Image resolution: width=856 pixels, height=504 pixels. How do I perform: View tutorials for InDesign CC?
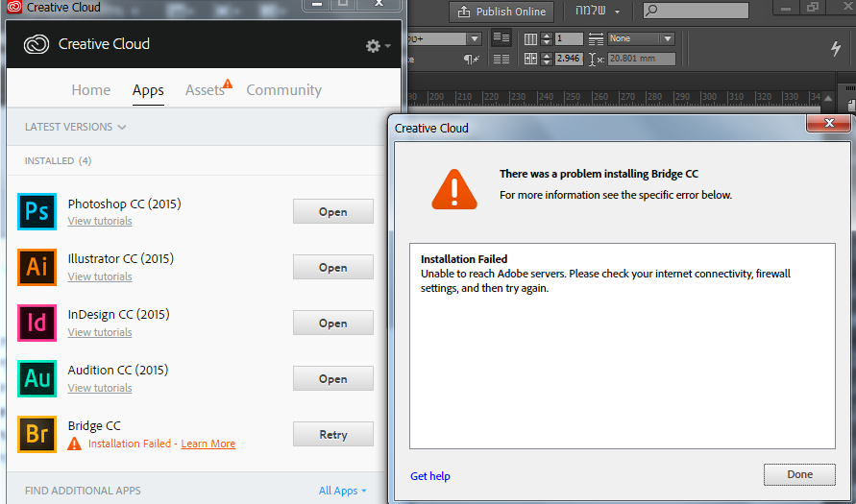[100, 332]
